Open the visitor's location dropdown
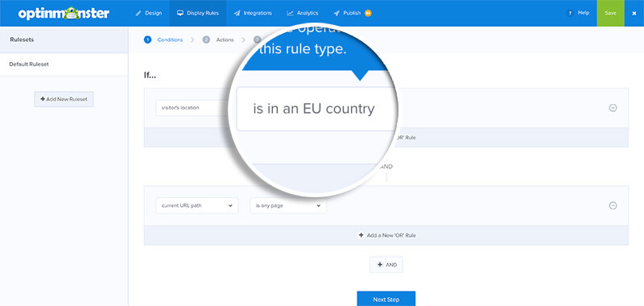Screen dimensions: 644x306 click(x=191, y=108)
